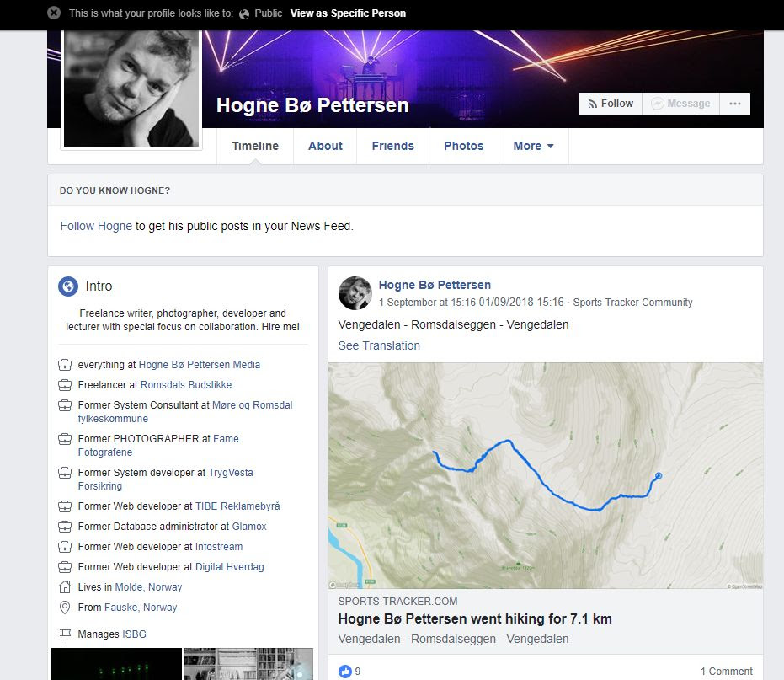Viewport: 784px width, 680px height.
Task: Open Møre og Romsdal fylkeskommune link
Action: coord(185,412)
